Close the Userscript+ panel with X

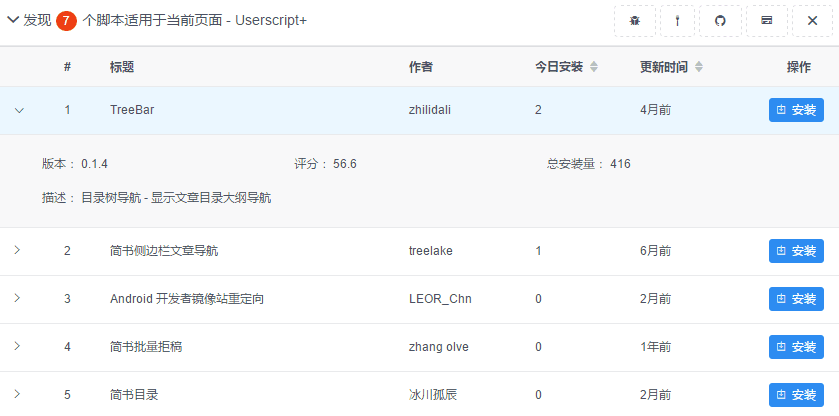(x=812, y=20)
